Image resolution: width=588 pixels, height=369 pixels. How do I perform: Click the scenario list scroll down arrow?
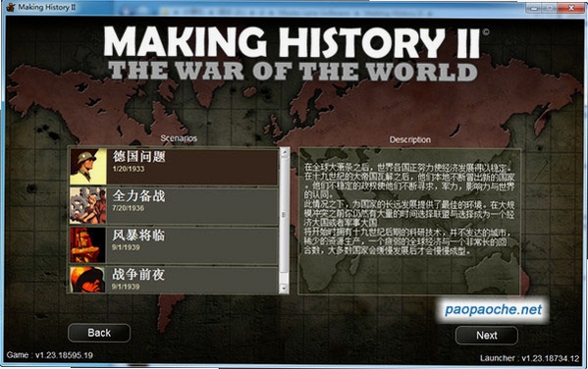click(284, 289)
